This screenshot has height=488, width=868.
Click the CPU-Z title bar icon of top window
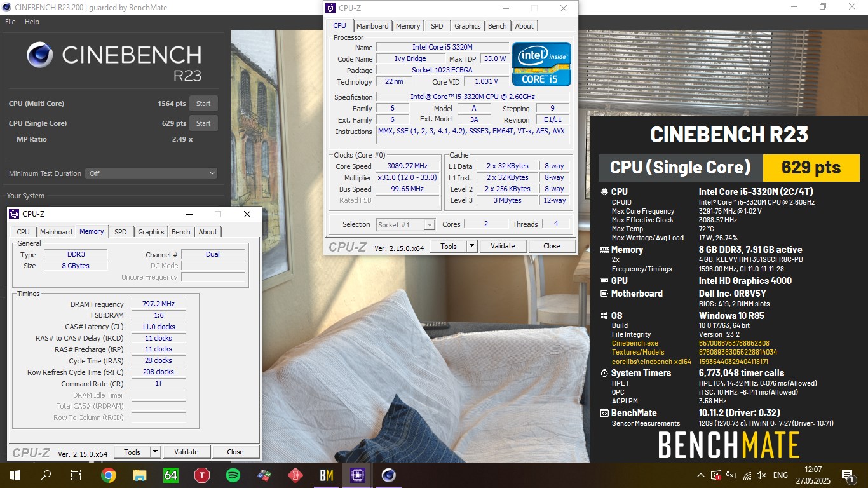[x=330, y=8]
